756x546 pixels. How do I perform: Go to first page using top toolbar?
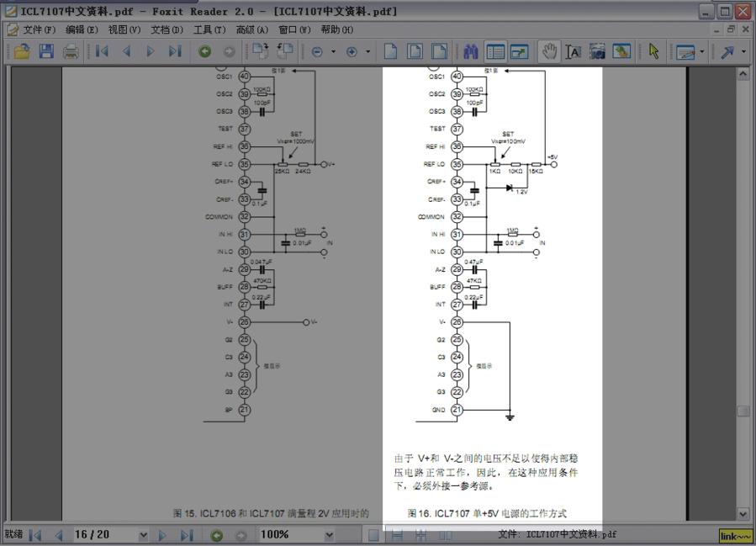(103, 51)
